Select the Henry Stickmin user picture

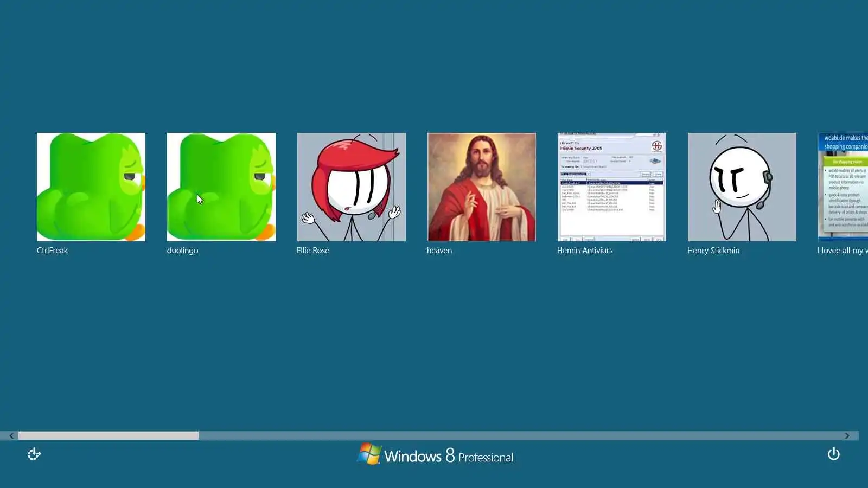click(x=742, y=187)
